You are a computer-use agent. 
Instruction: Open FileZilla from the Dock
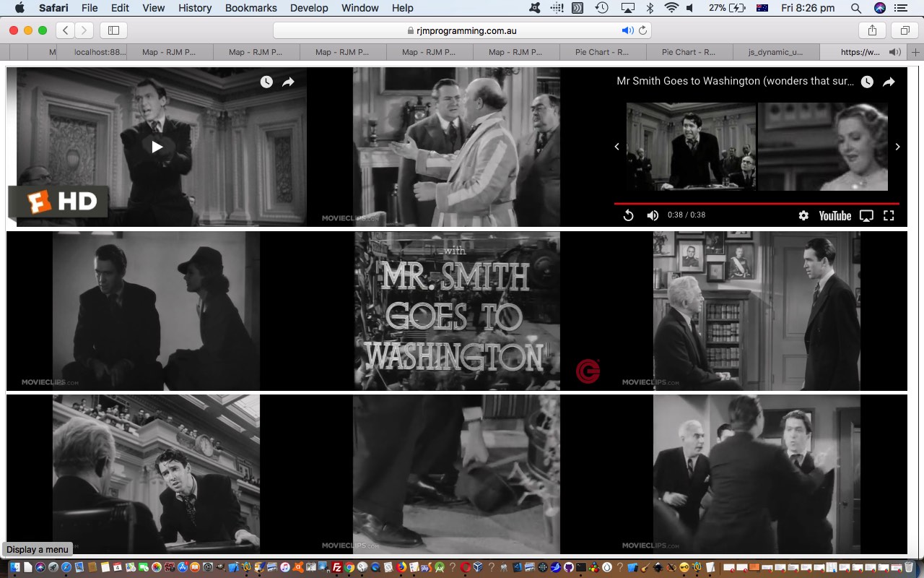(337, 567)
